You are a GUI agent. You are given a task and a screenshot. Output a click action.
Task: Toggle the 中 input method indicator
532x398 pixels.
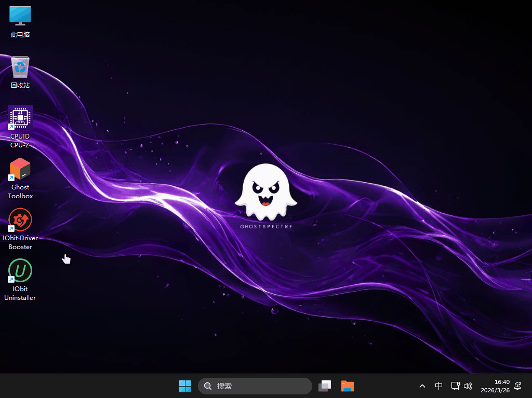tap(439, 386)
